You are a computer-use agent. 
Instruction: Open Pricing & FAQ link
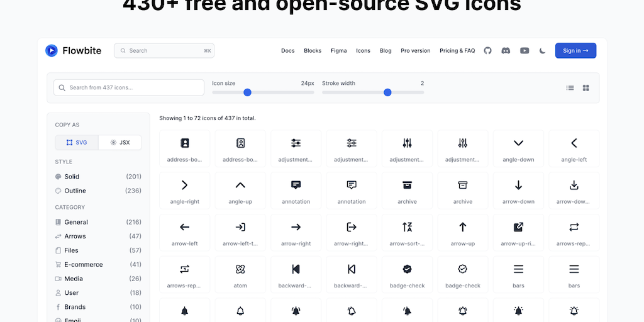click(457, 50)
